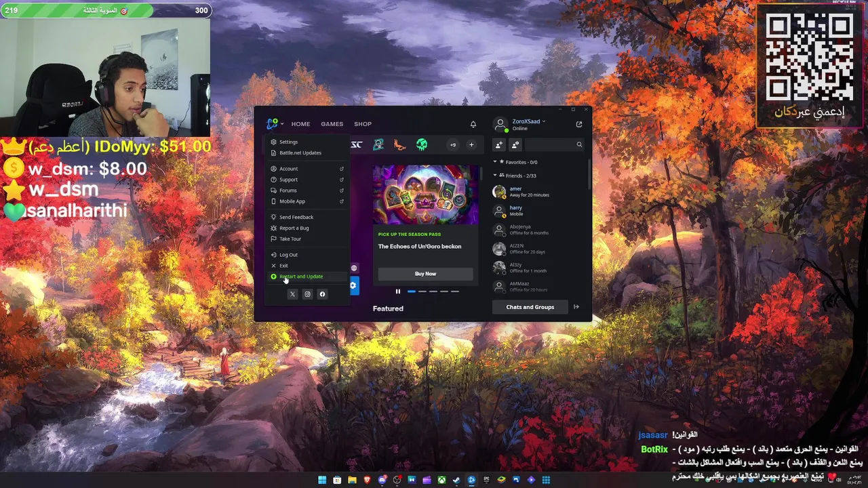Select friend AMMaaz in the list
The height and width of the screenshot is (488, 868).
click(539, 287)
